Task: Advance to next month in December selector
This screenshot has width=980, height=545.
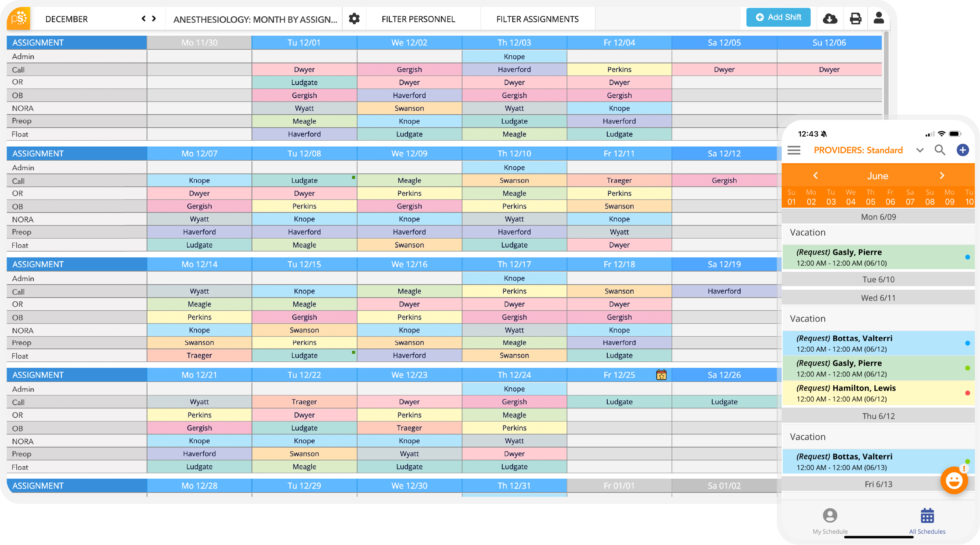Action: (154, 19)
